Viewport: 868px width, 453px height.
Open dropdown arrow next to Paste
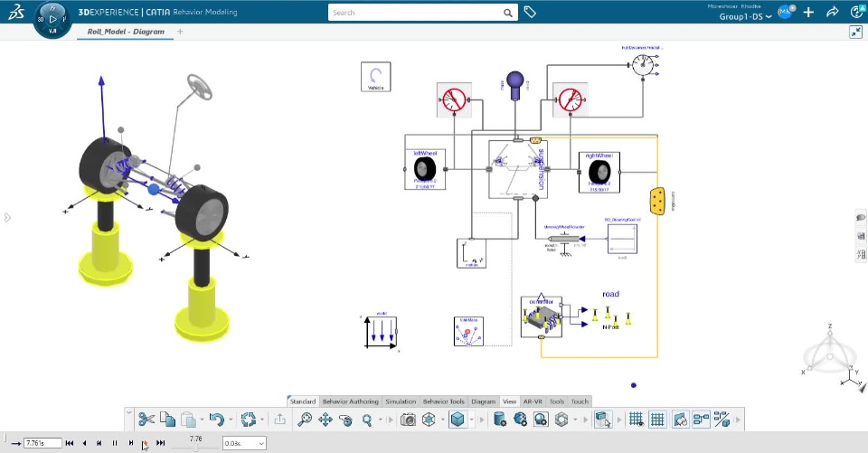point(201,420)
